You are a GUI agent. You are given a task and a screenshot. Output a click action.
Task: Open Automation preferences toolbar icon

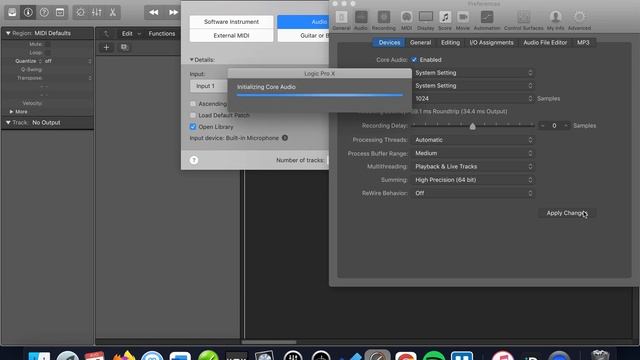click(487, 20)
